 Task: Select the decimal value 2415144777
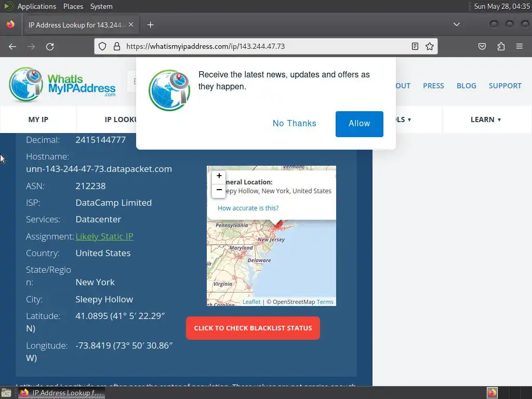pos(101,140)
